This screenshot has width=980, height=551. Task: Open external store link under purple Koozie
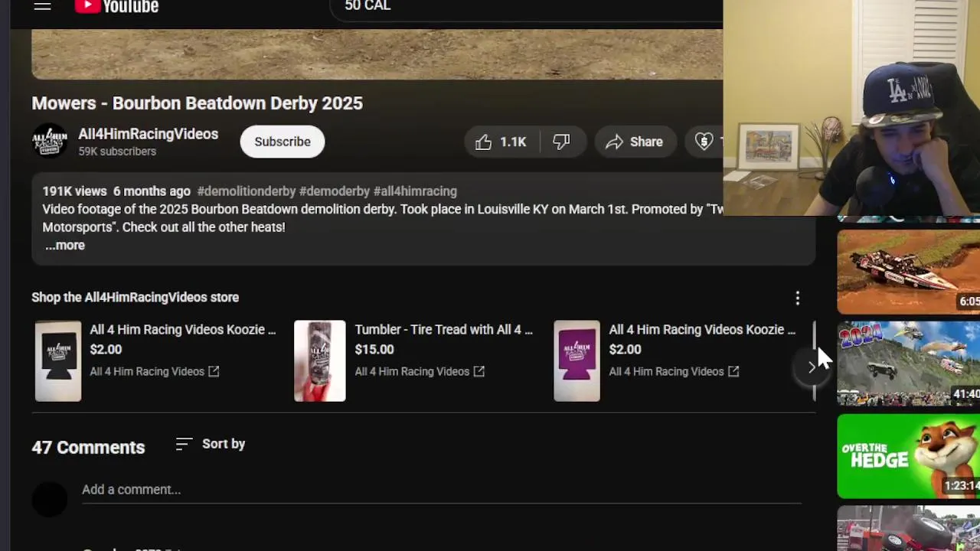pos(674,372)
